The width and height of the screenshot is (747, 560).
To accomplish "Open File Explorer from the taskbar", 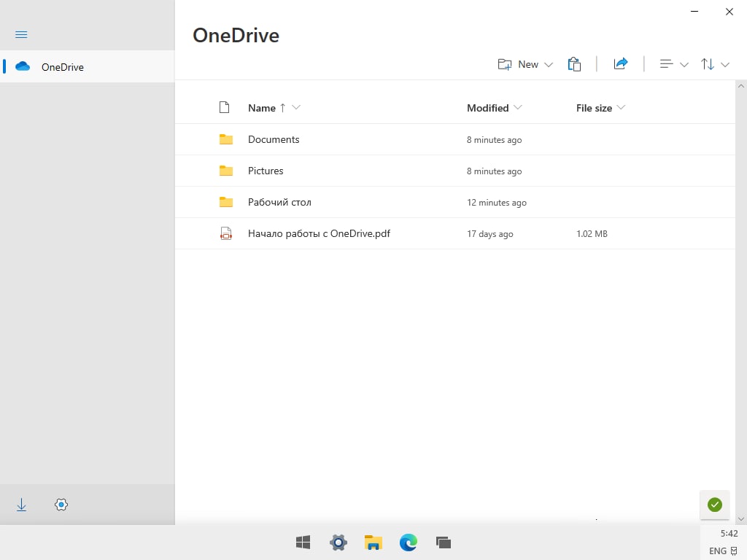I will coord(373,542).
